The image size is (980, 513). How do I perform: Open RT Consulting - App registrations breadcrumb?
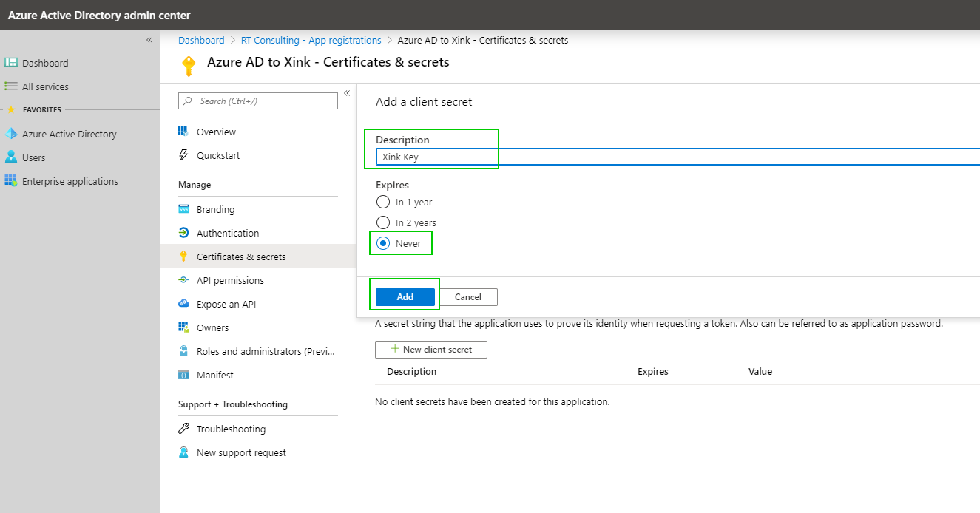310,40
